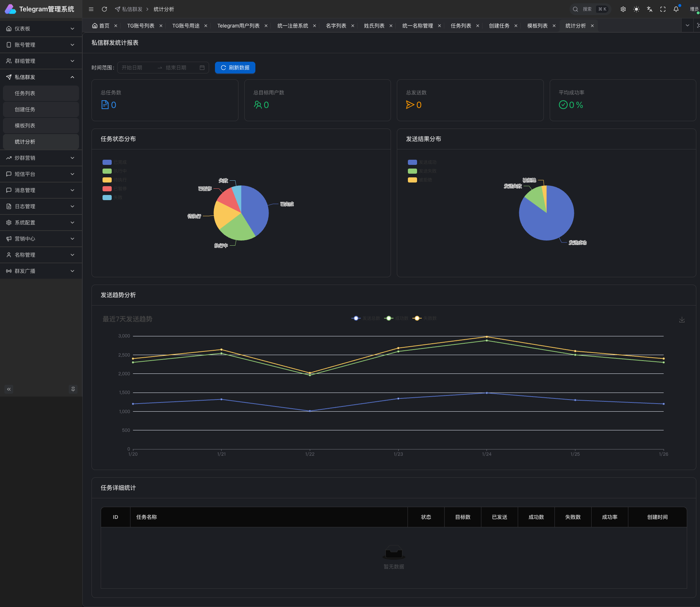700x607 pixels.
Task: Collapse the 私信群发 sidebar menu
Action: click(41, 77)
